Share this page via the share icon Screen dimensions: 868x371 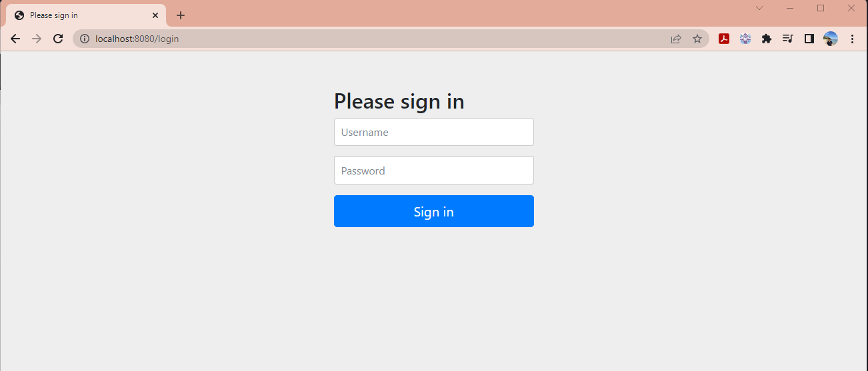(x=676, y=39)
